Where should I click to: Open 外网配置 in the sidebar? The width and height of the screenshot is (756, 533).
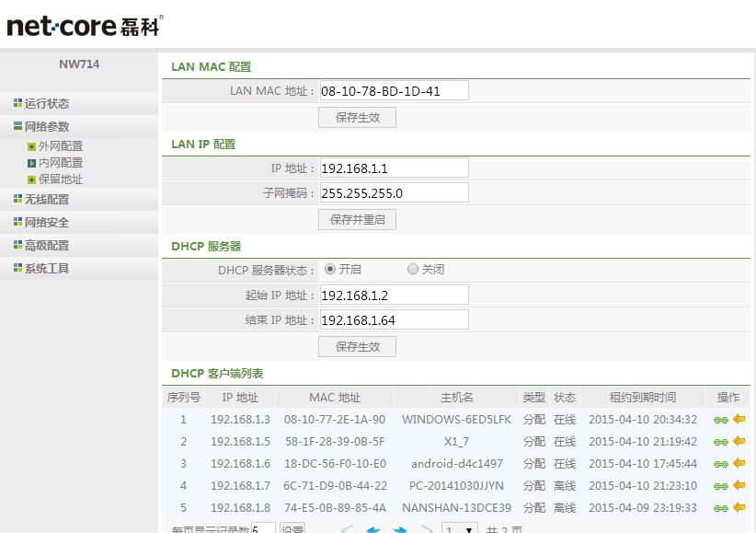tap(60, 146)
